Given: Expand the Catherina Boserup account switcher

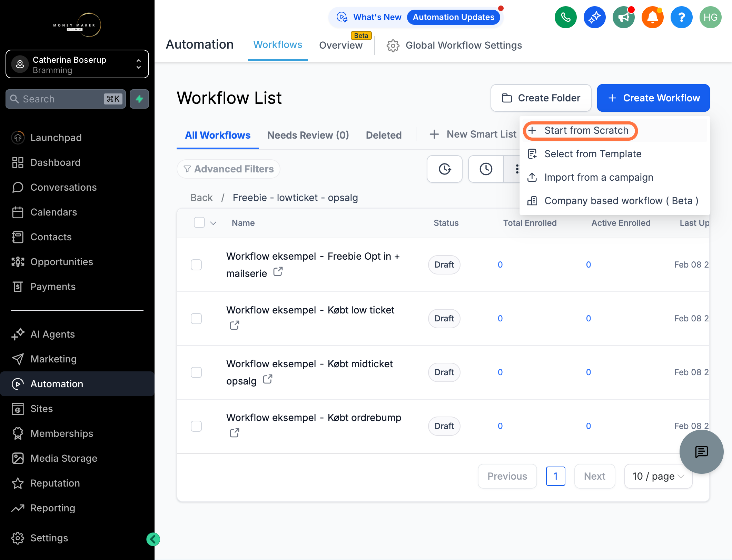Looking at the screenshot, I should [x=77, y=64].
